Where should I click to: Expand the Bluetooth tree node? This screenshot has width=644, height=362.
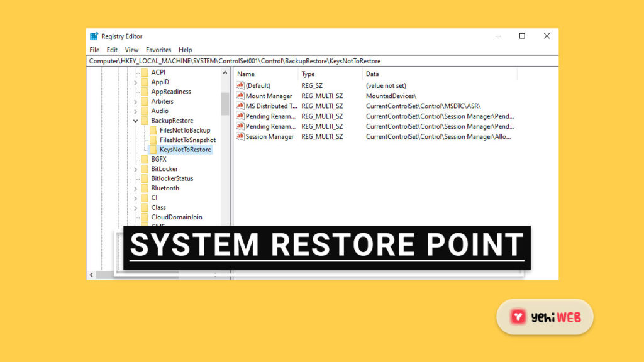point(136,189)
